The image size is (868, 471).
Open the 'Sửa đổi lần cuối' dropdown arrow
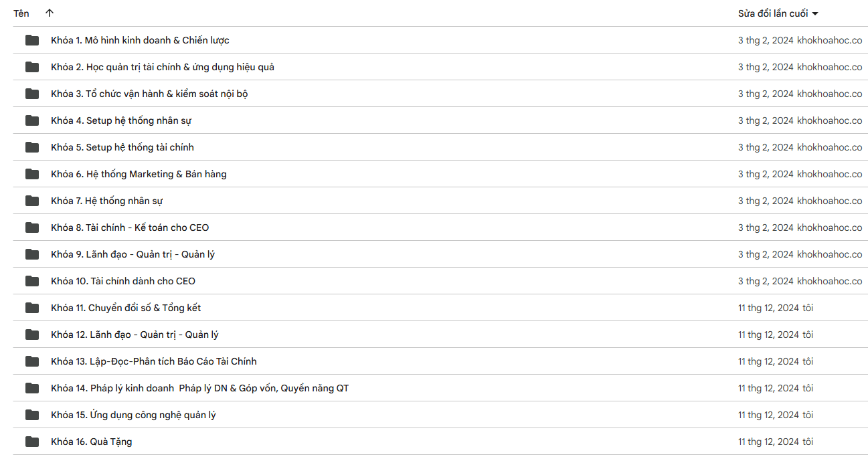pos(815,14)
